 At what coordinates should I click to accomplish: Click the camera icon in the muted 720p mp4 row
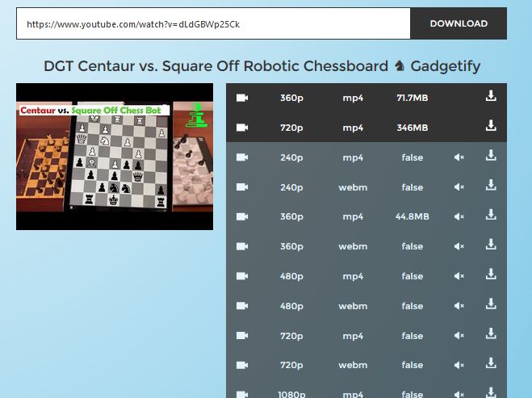click(242, 336)
